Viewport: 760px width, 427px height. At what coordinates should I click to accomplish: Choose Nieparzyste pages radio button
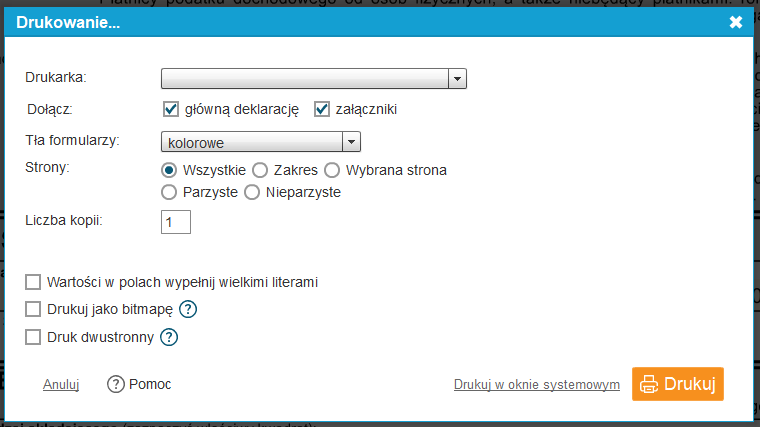click(x=252, y=192)
